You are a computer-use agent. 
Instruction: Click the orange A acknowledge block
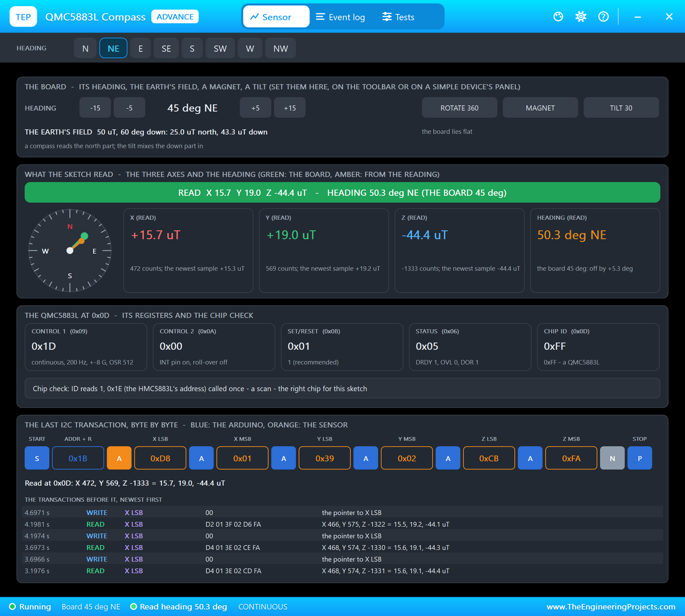[119, 458]
